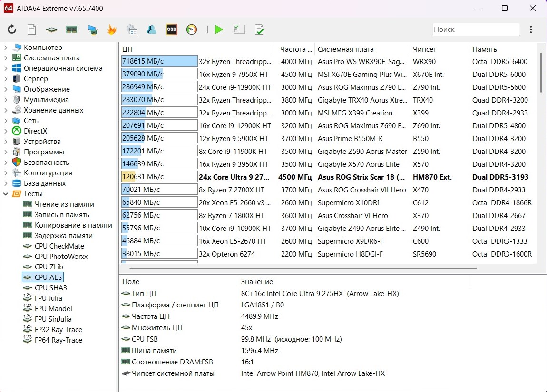Expand the Системная плата tree node
This screenshot has width=547, height=392.
(x=6, y=58)
